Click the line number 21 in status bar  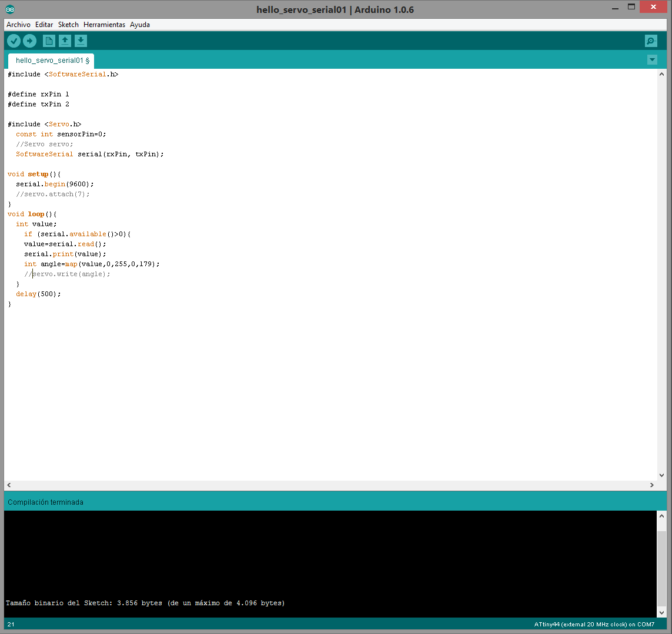pos(11,625)
